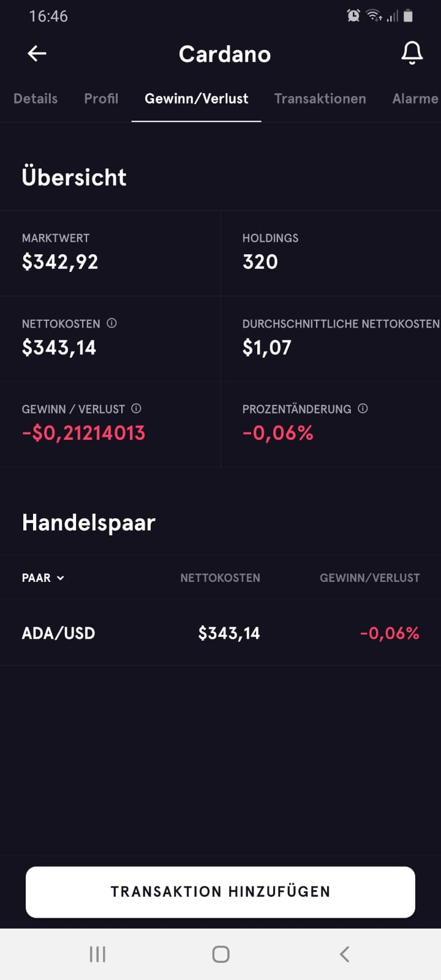The image size is (441, 980).
Task: Tap info icon beside Prozentänderung
Action: [x=363, y=409]
